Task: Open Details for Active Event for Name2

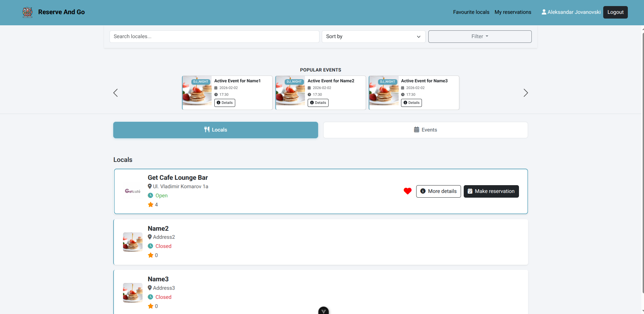Action: click(318, 103)
